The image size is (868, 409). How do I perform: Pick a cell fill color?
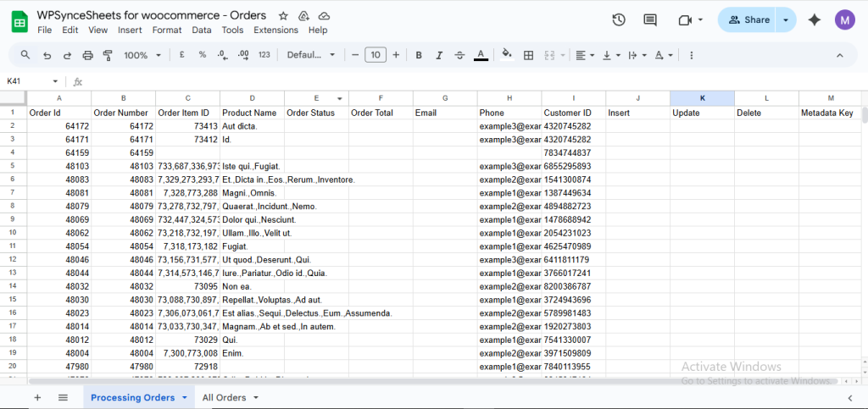pos(507,55)
